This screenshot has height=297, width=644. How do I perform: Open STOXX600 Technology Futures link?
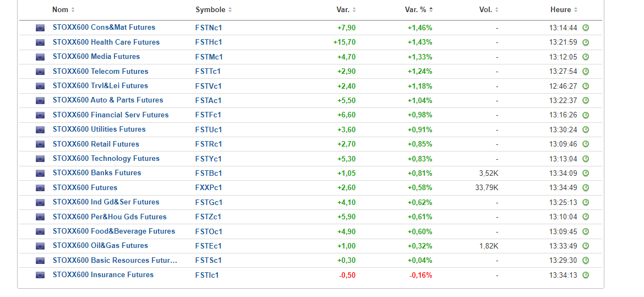[106, 159]
